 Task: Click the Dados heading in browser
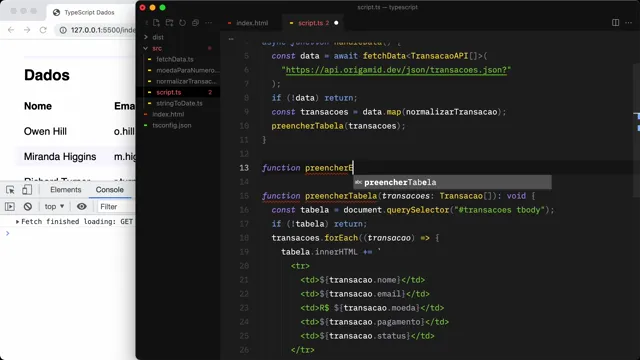pyautogui.click(x=47, y=75)
